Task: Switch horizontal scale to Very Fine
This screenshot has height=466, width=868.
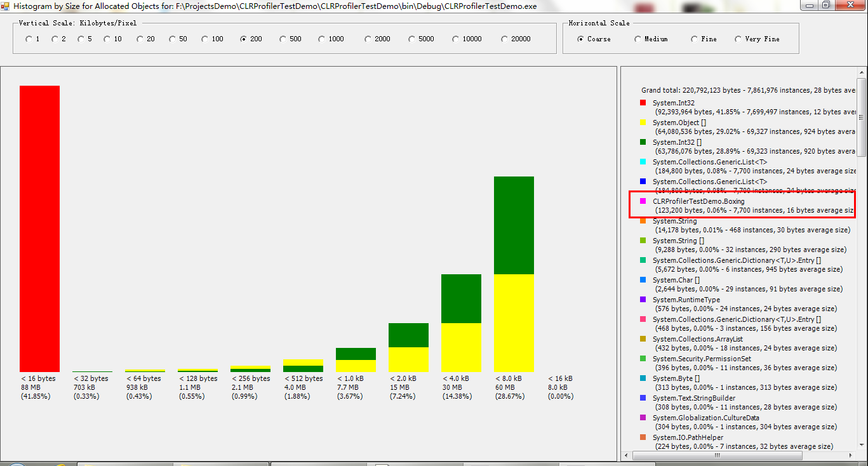Action: click(738, 39)
